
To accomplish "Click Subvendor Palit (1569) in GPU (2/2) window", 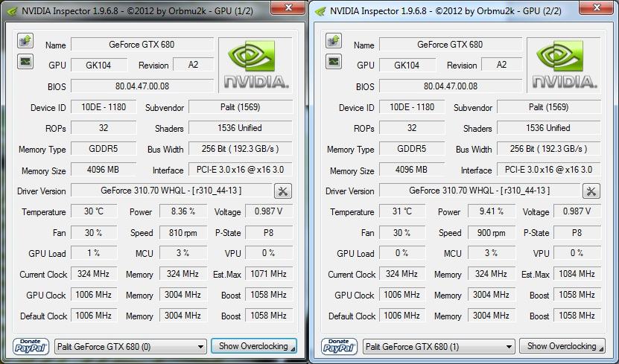I will pyautogui.click(x=549, y=107).
